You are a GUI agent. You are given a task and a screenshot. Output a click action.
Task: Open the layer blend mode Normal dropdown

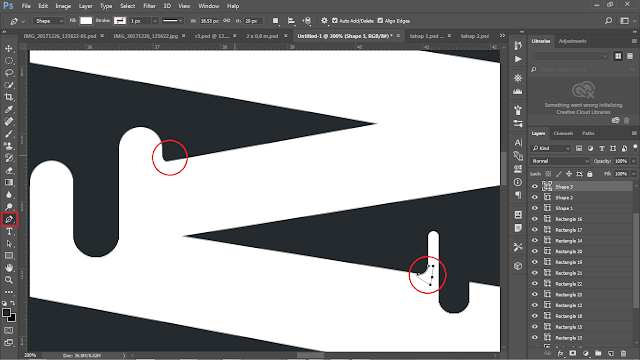pyautogui.click(x=560, y=161)
